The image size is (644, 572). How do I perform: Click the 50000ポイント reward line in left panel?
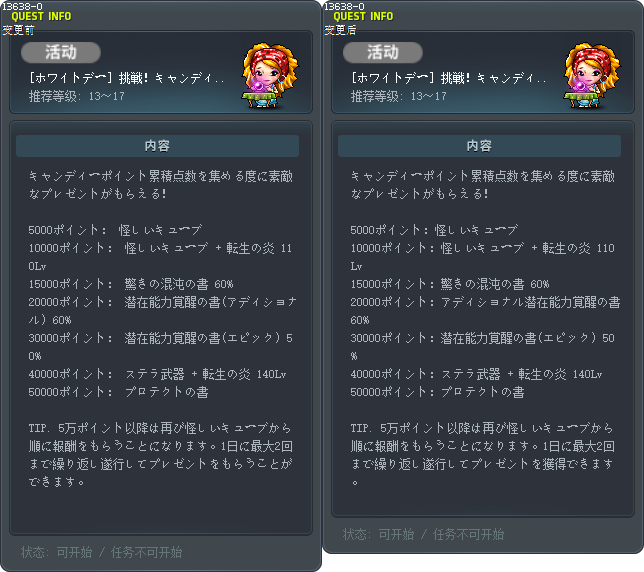pos(118,392)
